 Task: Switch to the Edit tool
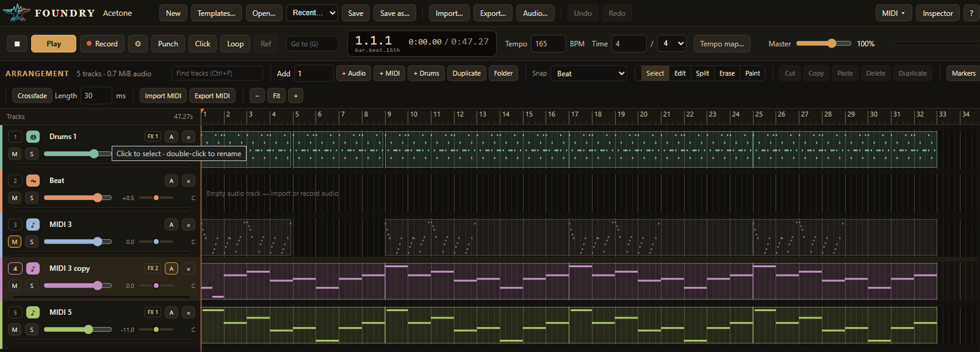coord(680,73)
